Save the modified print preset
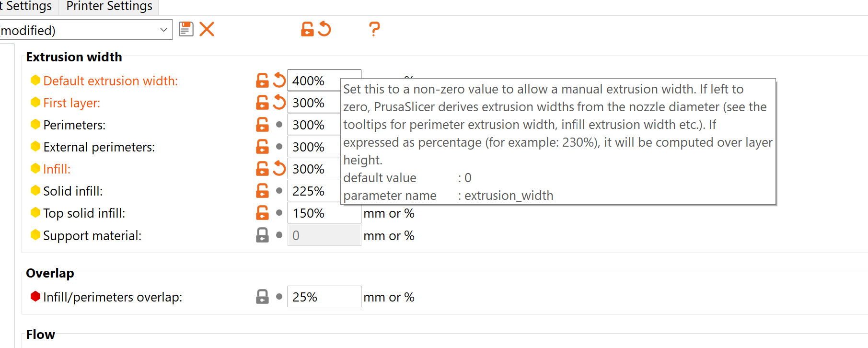The width and height of the screenshot is (868, 348). pyautogui.click(x=185, y=29)
